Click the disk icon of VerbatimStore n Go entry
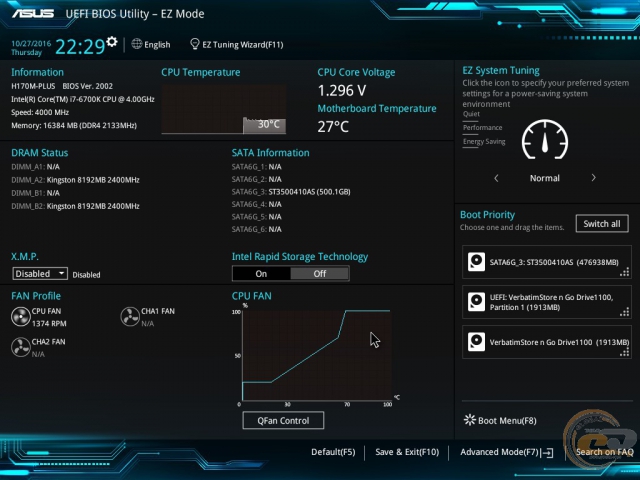Screen dimensions: 640x480 476,342
